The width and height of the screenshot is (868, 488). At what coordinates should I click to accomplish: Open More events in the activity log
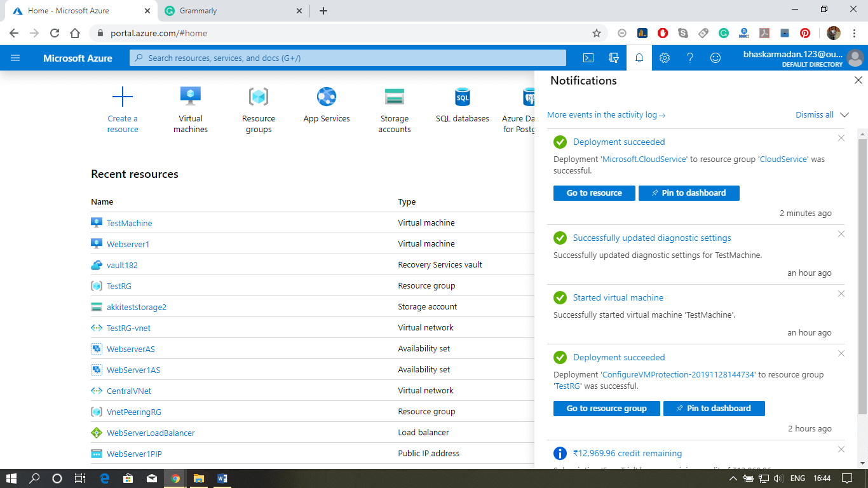coord(606,115)
